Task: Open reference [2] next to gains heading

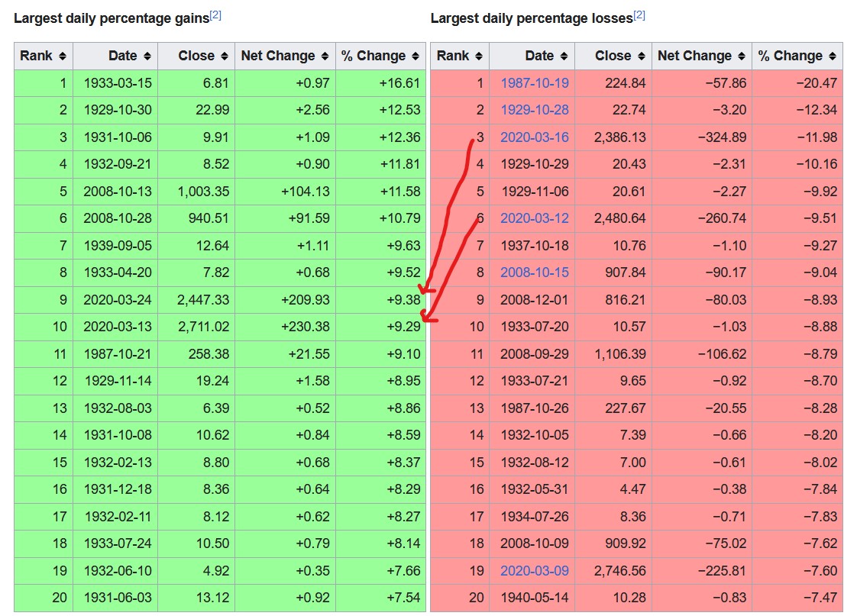Action: point(215,15)
